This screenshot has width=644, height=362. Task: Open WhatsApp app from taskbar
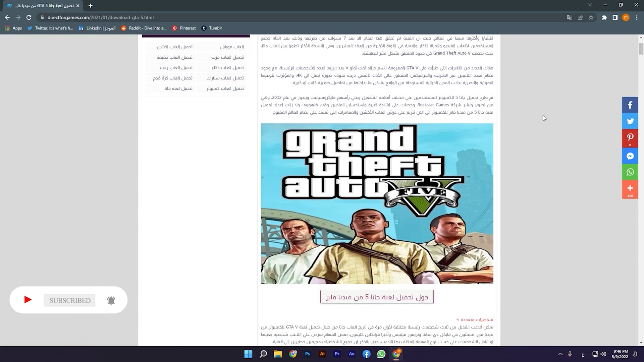381,354
